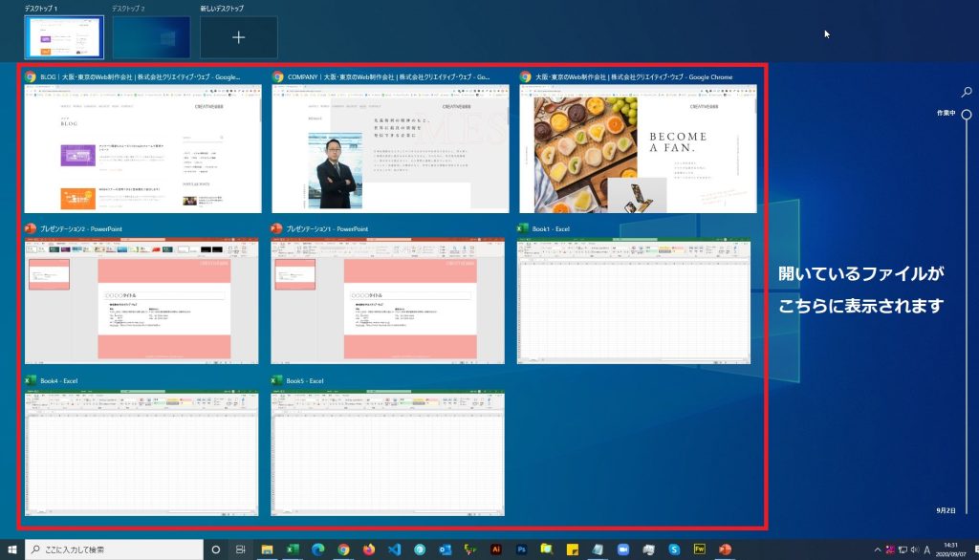
Task: Open the Book1 Excel window
Action: (634, 299)
